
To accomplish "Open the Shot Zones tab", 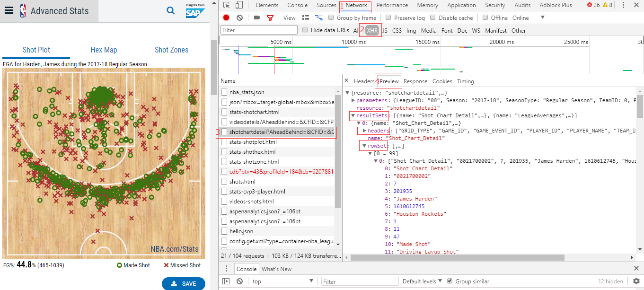I will (171, 50).
